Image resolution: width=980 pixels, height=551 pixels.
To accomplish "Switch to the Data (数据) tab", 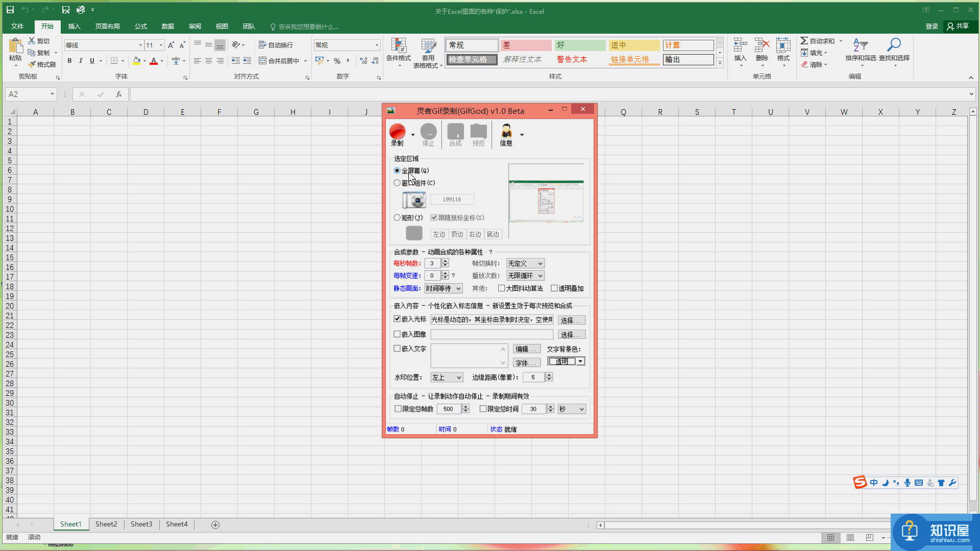I will 167,27.
